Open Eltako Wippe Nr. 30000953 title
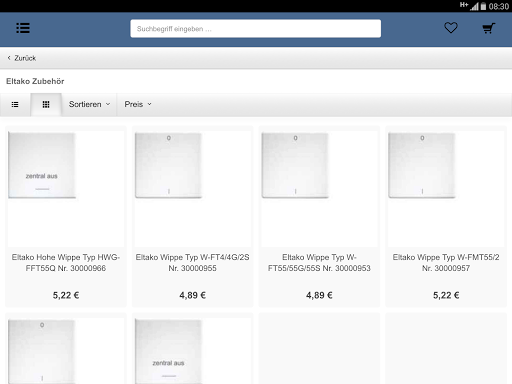 click(319, 263)
